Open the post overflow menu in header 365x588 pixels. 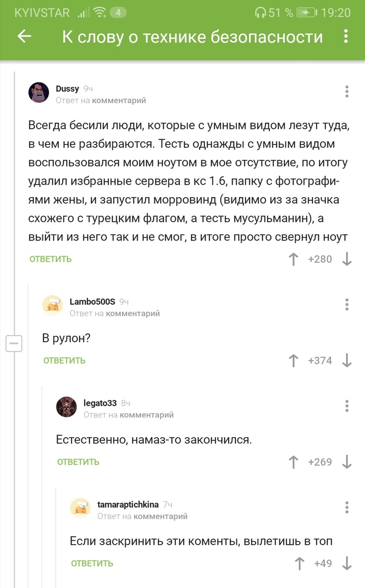pyautogui.click(x=346, y=36)
